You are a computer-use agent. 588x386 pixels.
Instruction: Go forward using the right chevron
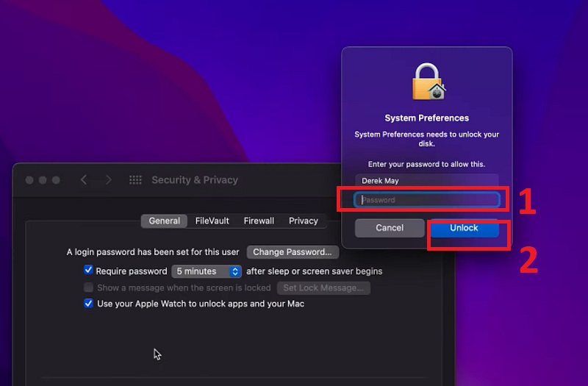pos(109,180)
